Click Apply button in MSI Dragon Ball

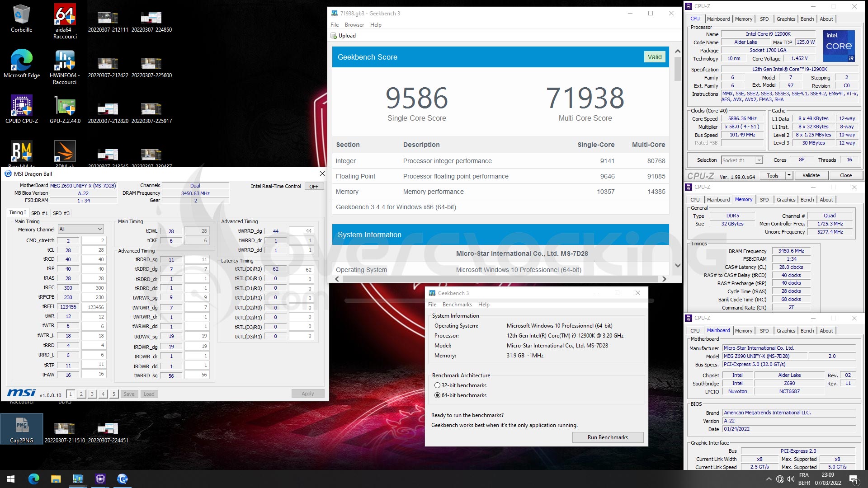tap(308, 394)
